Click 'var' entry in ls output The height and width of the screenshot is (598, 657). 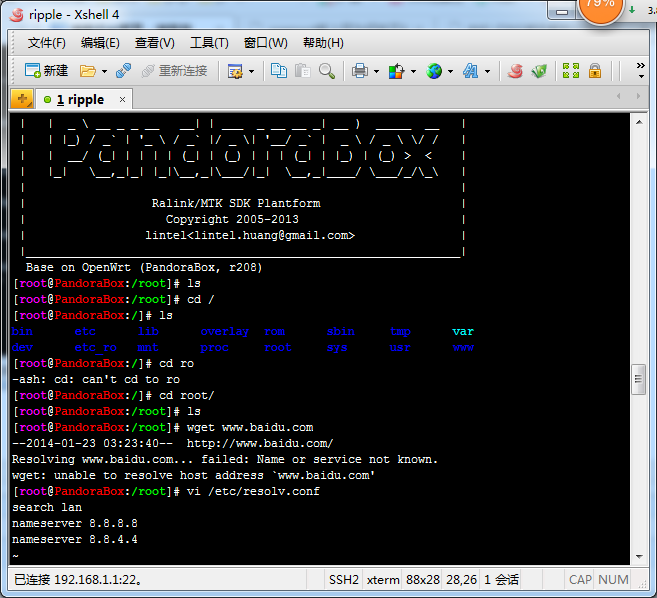point(463,332)
